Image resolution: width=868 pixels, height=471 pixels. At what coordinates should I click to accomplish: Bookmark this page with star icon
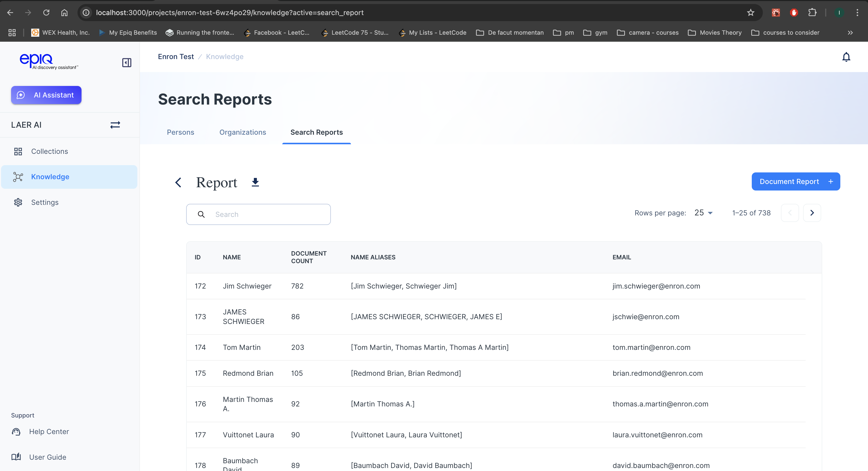pyautogui.click(x=751, y=13)
